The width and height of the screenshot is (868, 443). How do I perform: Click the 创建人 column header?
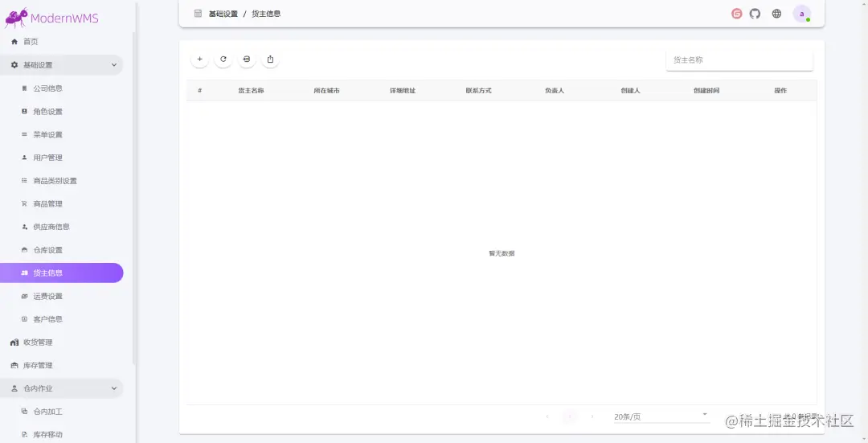click(630, 90)
